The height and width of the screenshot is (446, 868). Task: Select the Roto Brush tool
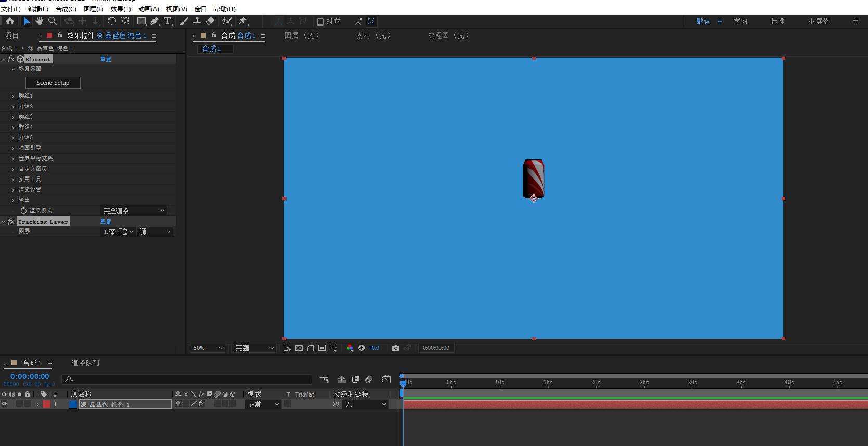(227, 21)
